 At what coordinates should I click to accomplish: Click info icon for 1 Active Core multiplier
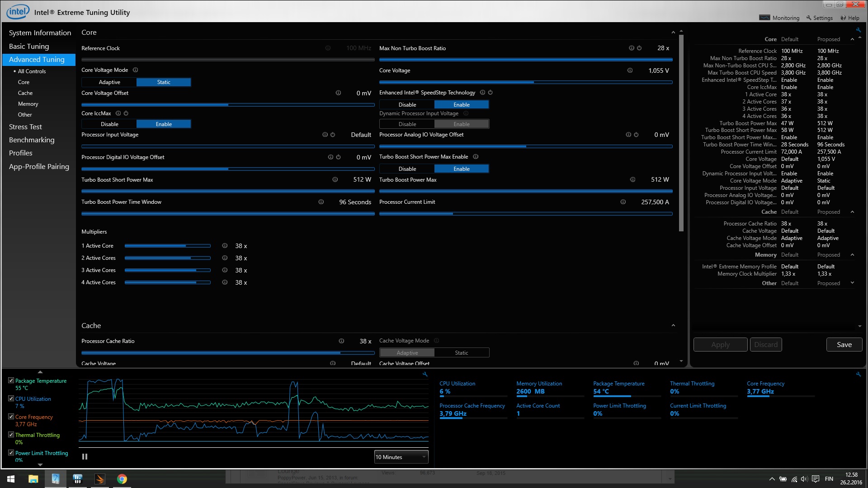pyautogui.click(x=225, y=246)
